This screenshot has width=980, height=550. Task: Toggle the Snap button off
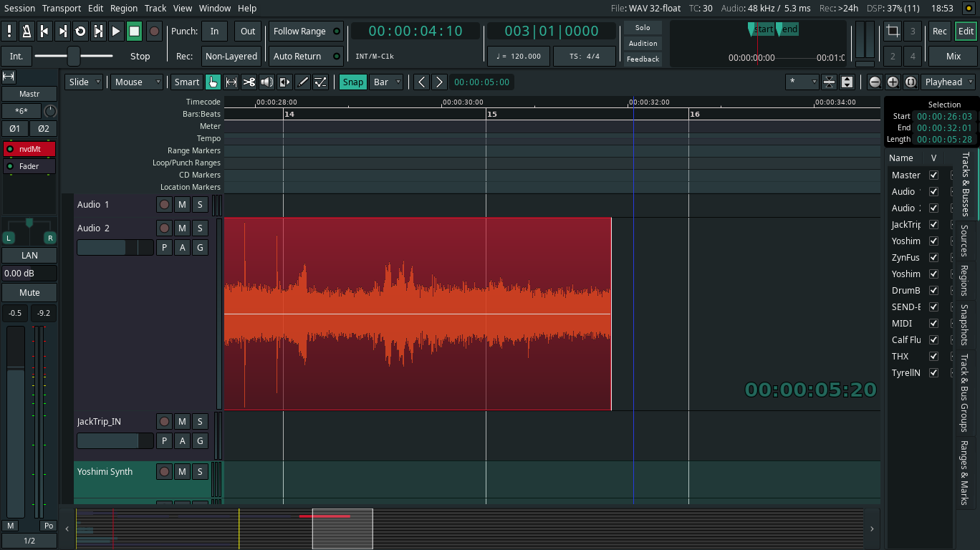pos(352,82)
